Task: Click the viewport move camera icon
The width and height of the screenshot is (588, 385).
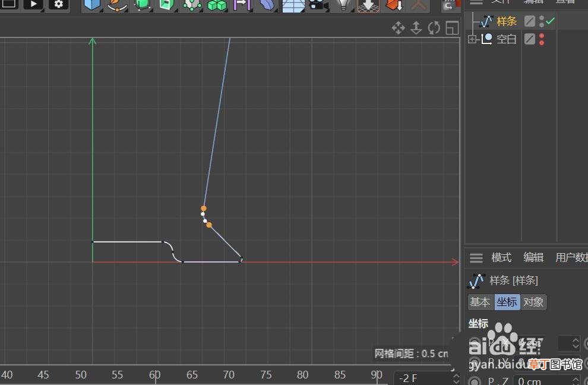Action: [399, 28]
